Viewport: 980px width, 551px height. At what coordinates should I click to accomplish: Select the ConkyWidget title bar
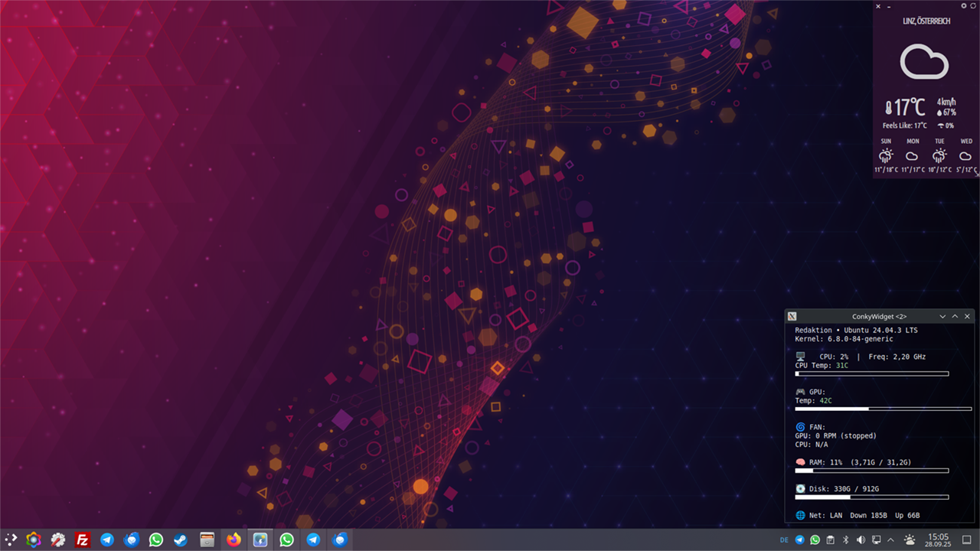click(879, 316)
